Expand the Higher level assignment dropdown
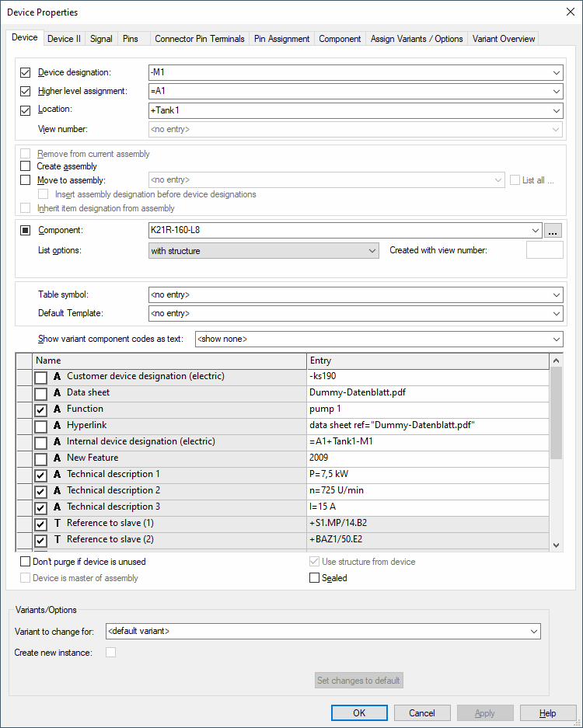The image size is (583, 728). 556,92
